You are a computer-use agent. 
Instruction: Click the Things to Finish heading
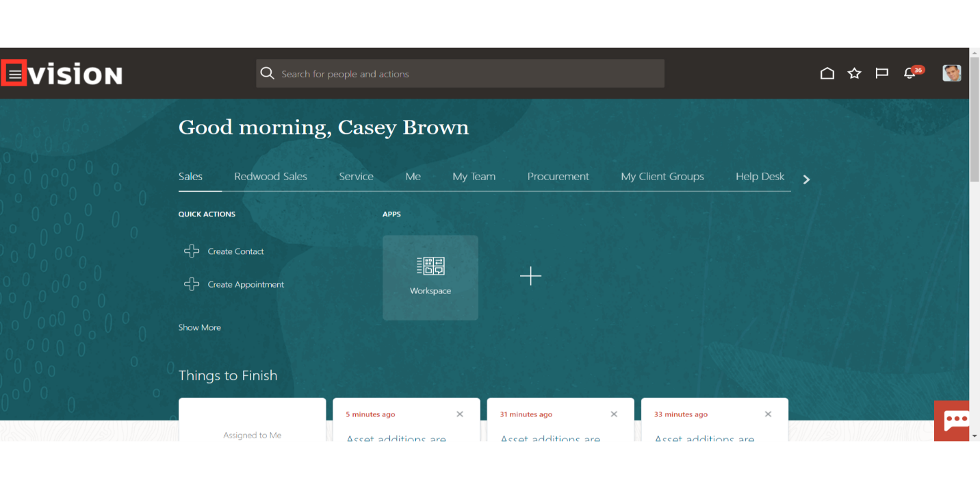[x=228, y=375]
